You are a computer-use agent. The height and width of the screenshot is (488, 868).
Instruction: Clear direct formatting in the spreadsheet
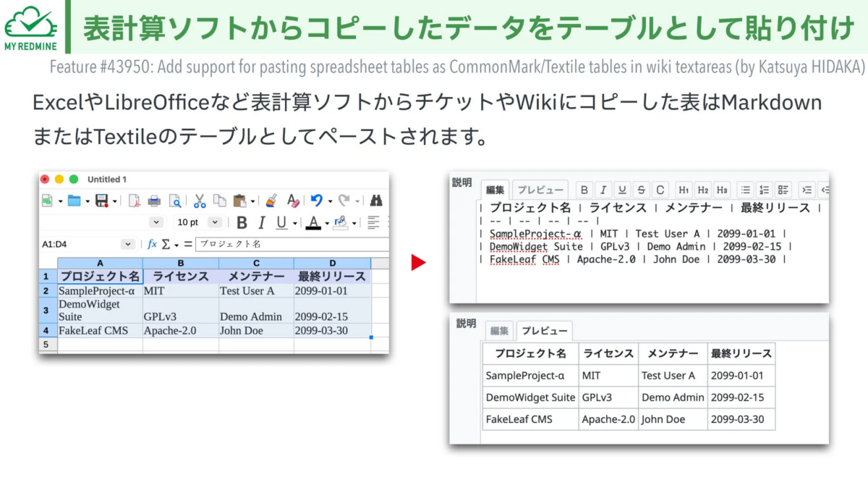pyautogui.click(x=293, y=201)
